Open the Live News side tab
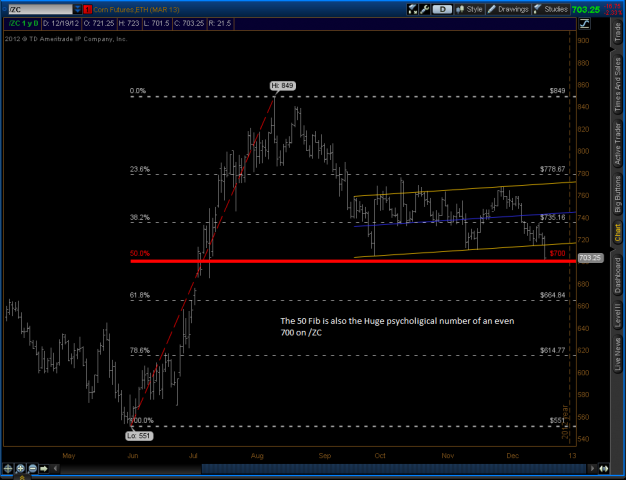626x480 pixels. tap(618, 355)
